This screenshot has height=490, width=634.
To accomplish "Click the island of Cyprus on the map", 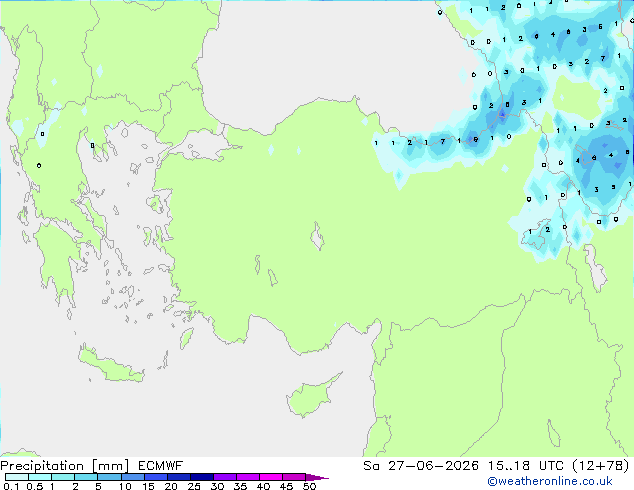I will (309, 397).
